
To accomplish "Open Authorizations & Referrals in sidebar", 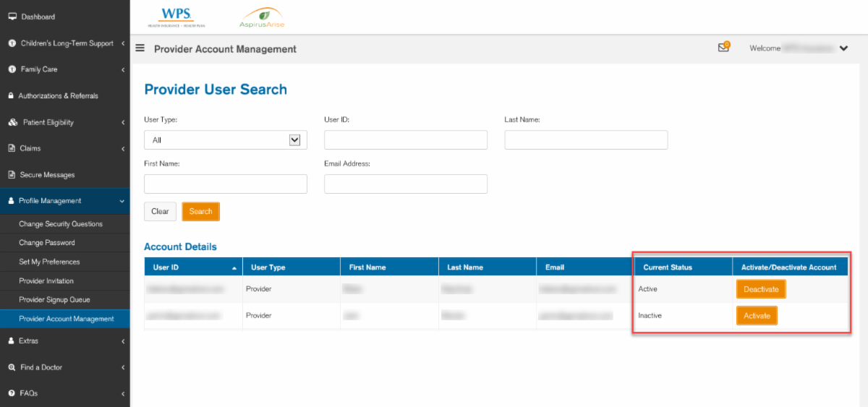I will [58, 95].
